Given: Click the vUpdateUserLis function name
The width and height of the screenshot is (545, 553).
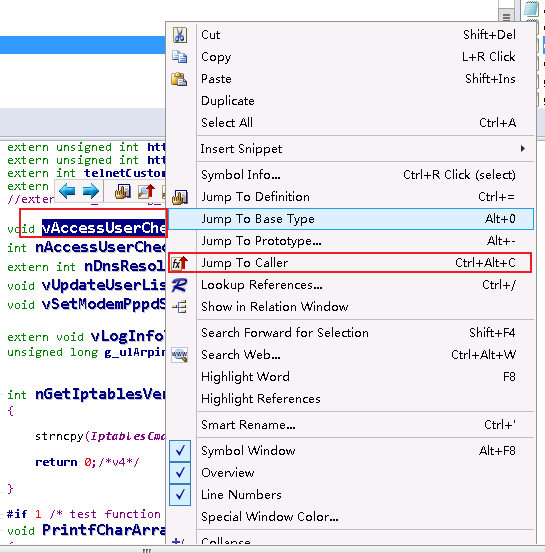Looking at the screenshot, I should (x=103, y=285).
